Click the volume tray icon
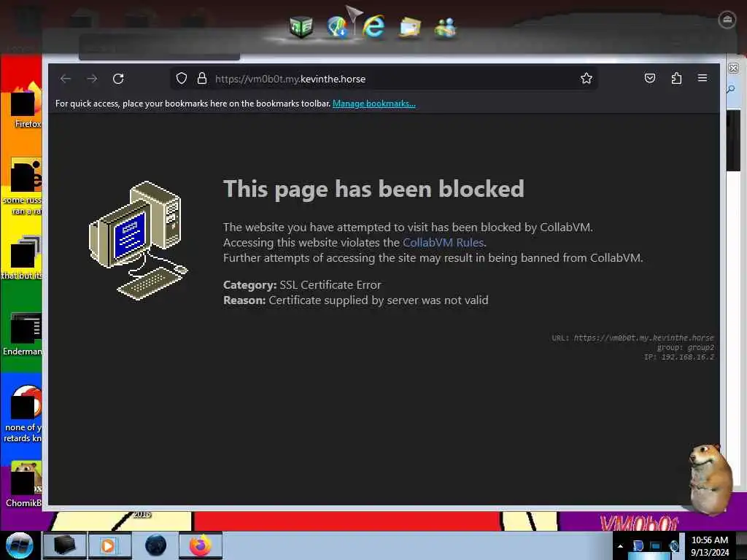Screen dimensions: 747x560 (674, 545)
